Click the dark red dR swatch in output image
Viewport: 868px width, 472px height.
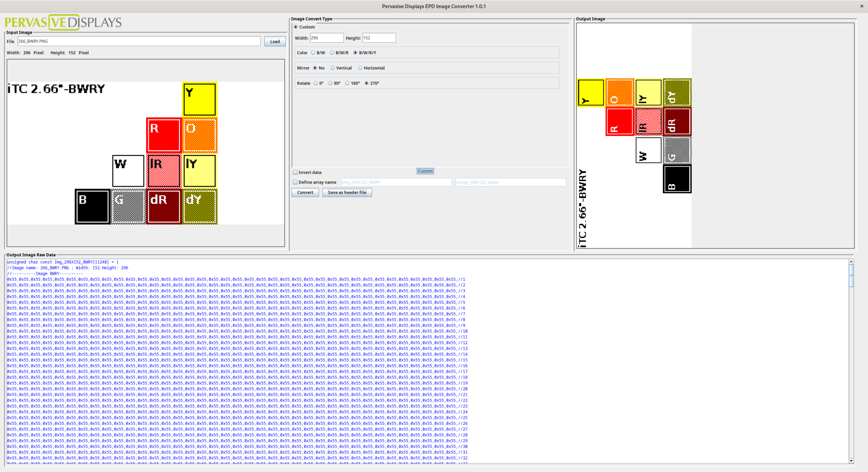[677, 122]
